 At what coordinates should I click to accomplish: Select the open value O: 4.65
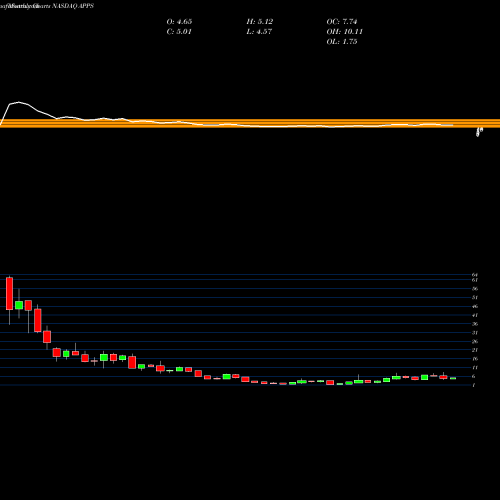pos(179,22)
